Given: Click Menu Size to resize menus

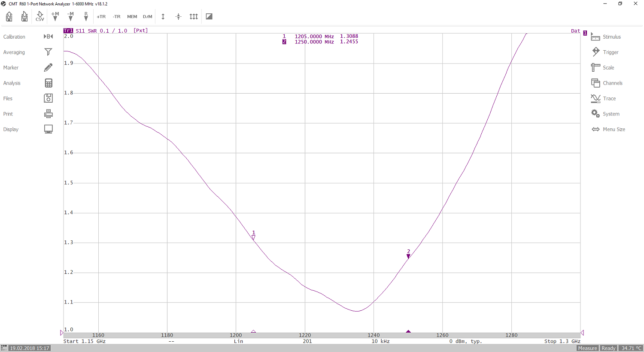Looking at the screenshot, I should coord(608,130).
